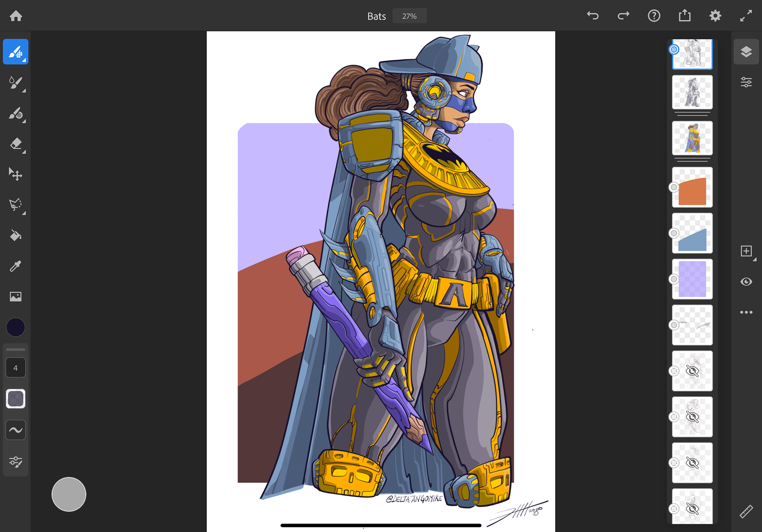Select the Paint Bucket fill tool
This screenshot has width=762, height=532.
click(x=16, y=235)
